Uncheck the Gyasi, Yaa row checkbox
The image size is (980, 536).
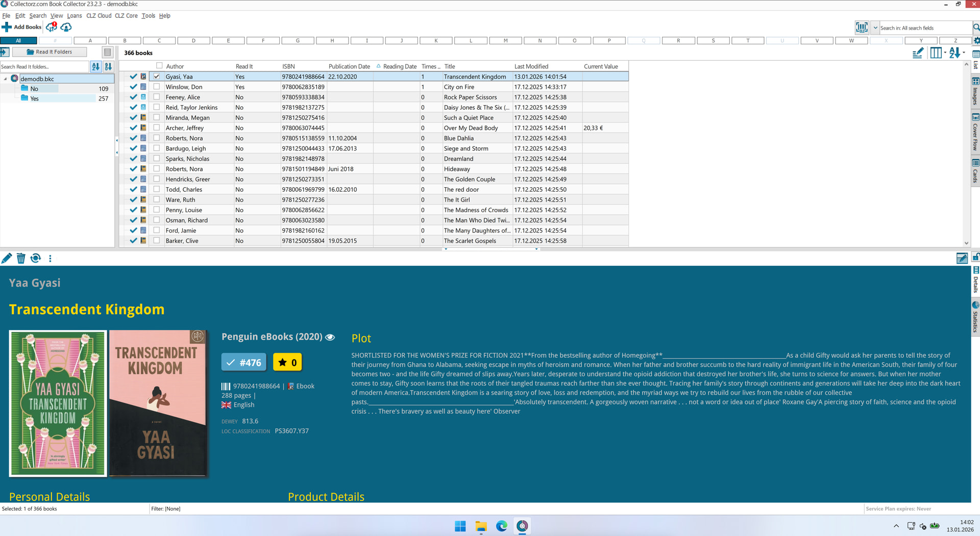coord(157,76)
